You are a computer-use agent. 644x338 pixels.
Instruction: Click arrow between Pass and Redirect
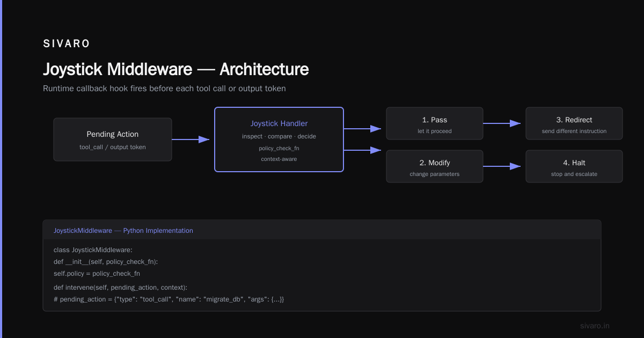coord(502,123)
